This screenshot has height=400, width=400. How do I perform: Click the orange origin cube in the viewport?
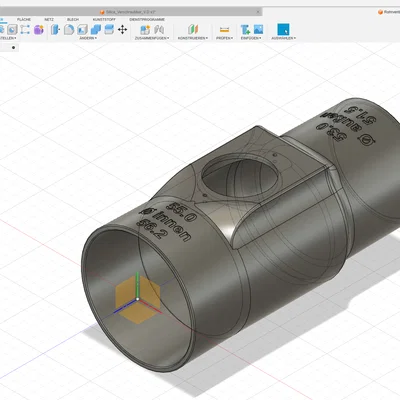[x=138, y=299]
